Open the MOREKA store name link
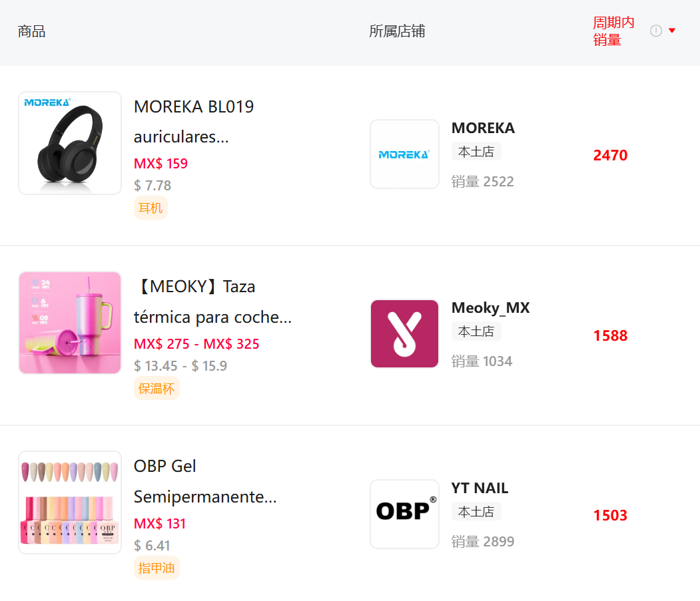Viewport: 700px width, 601px height. (483, 128)
